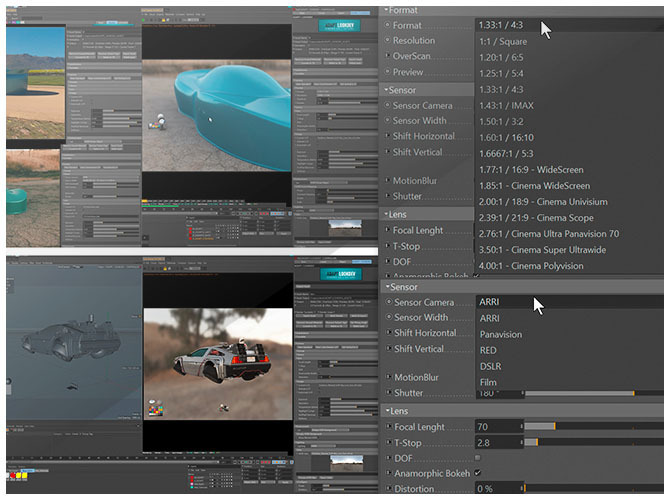Image resolution: width=670 pixels, height=500 pixels.
Task: Click the parameter icon beside the Format row label
Action: (x=387, y=25)
